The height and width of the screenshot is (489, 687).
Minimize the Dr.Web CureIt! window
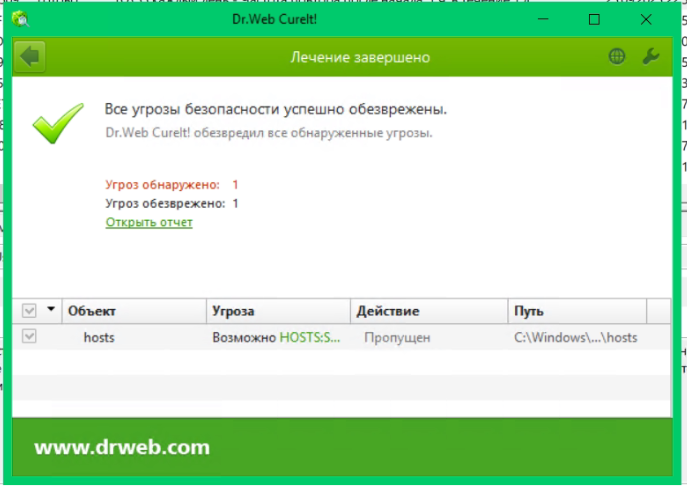[543, 20]
